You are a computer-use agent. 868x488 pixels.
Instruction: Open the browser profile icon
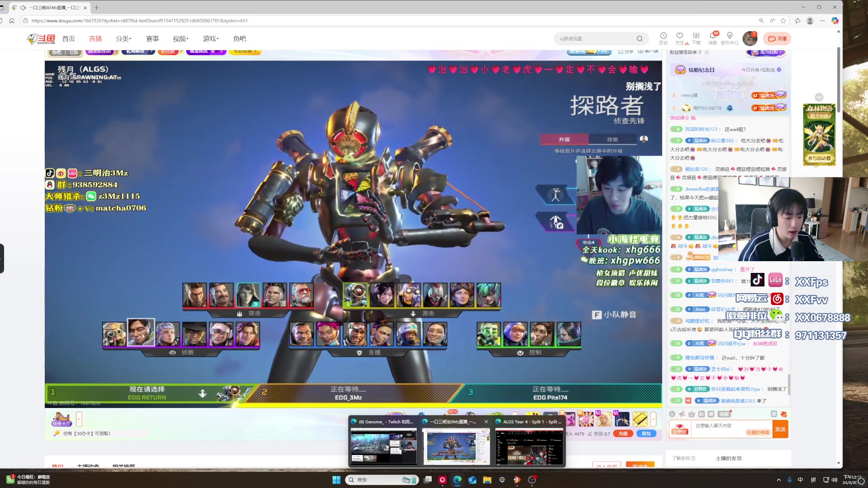click(x=810, y=20)
